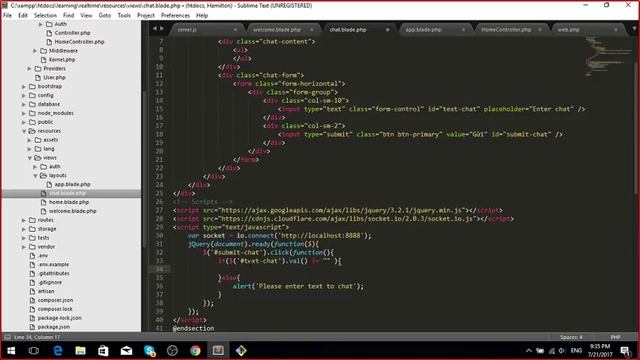Close the chat.blade.php tab
640x360 pixels.
tap(387, 30)
